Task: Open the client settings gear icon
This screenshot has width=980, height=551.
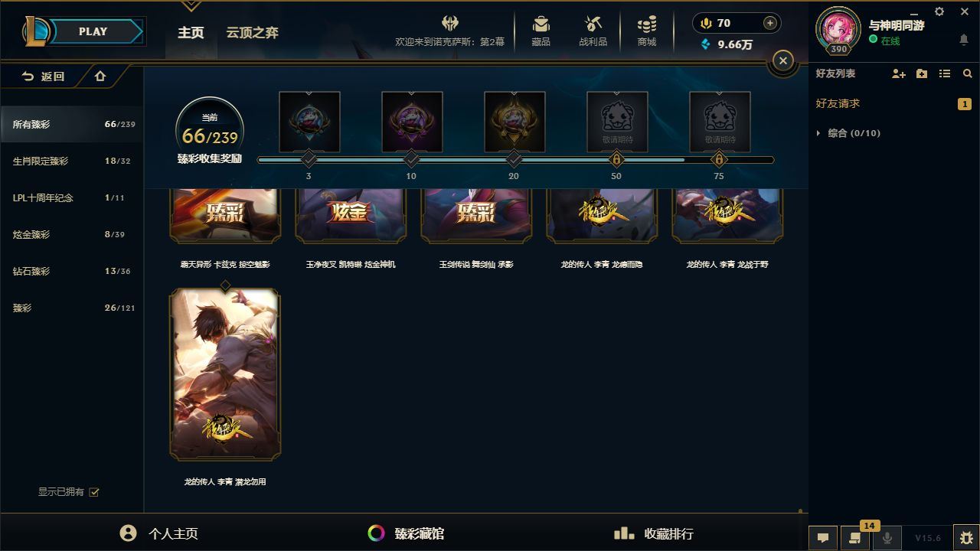Action: [939, 11]
